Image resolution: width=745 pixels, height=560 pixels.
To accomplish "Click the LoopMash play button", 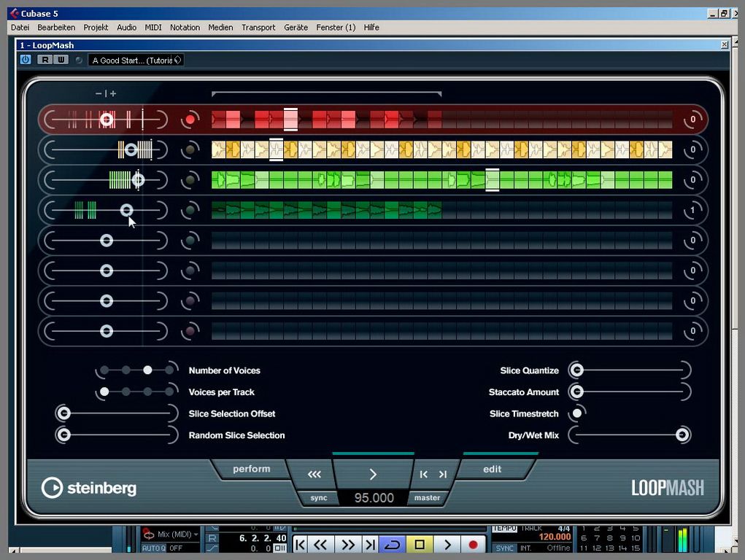I will pos(373,473).
